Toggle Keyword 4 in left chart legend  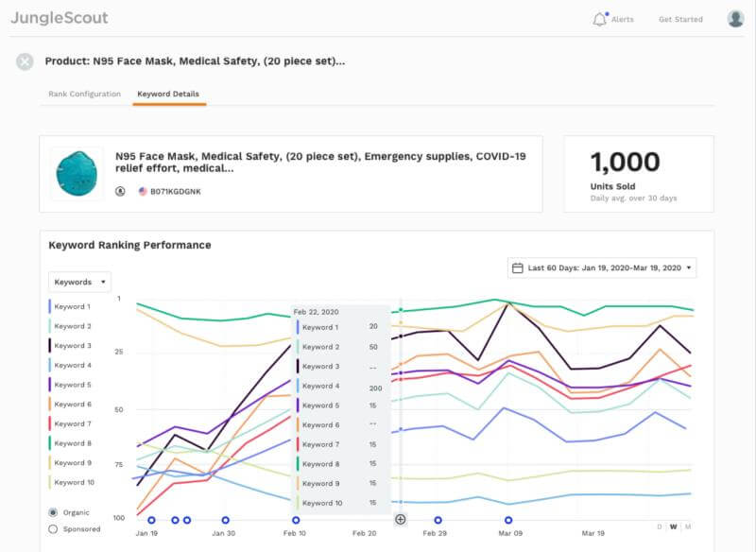(x=70, y=366)
